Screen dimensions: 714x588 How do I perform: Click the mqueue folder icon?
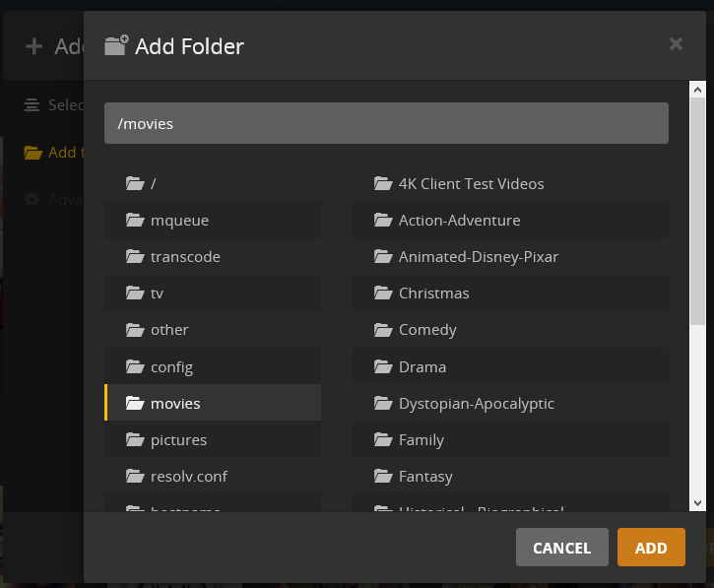(x=135, y=220)
